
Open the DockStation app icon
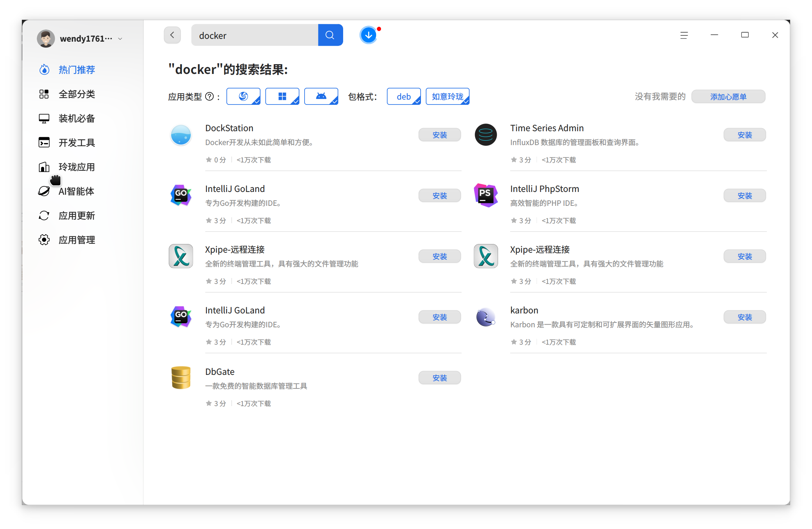[181, 135]
